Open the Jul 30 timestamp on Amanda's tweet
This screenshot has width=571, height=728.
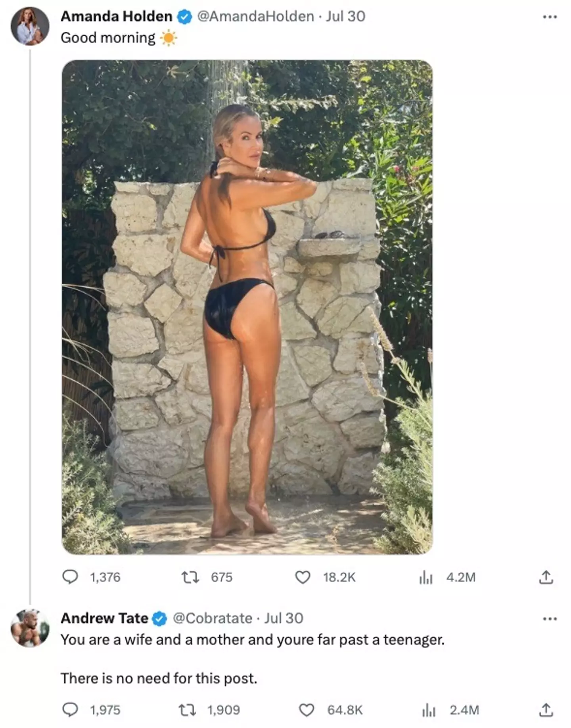click(345, 16)
